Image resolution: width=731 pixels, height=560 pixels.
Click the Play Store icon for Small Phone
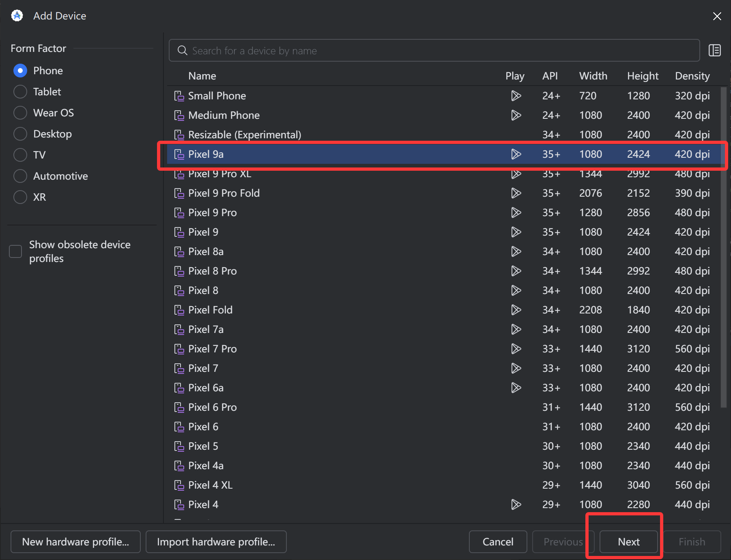[x=516, y=96]
